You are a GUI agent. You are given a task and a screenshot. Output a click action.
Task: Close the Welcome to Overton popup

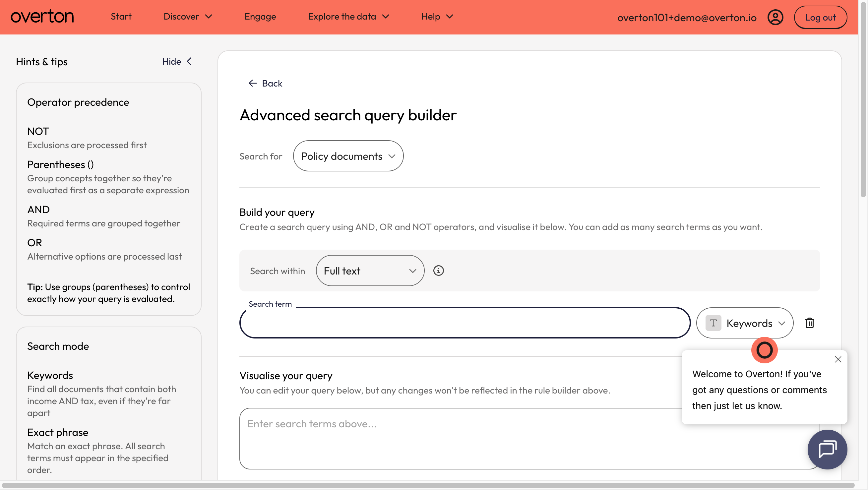point(838,360)
